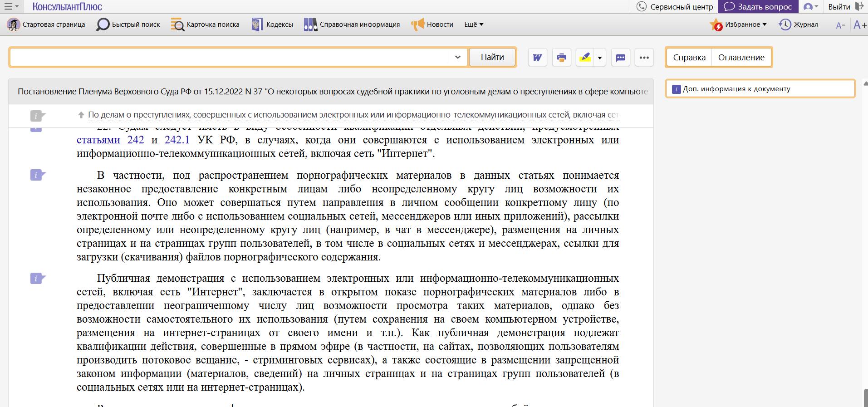Switch to the Оглавление tab
Image resolution: width=868 pixels, height=407 pixels.
tap(741, 58)
